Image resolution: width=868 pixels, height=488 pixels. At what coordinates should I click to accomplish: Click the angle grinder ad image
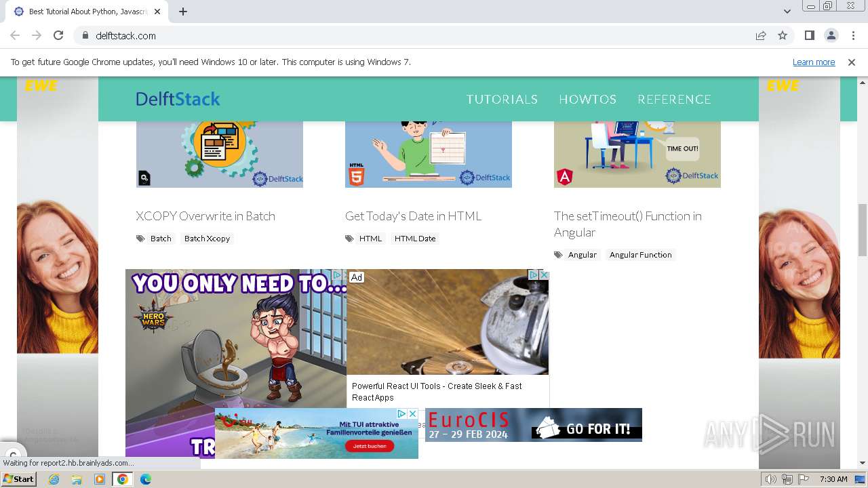point(448,322)
